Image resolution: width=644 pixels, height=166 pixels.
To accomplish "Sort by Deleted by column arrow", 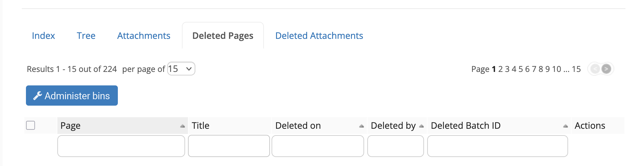I will 421,126.
